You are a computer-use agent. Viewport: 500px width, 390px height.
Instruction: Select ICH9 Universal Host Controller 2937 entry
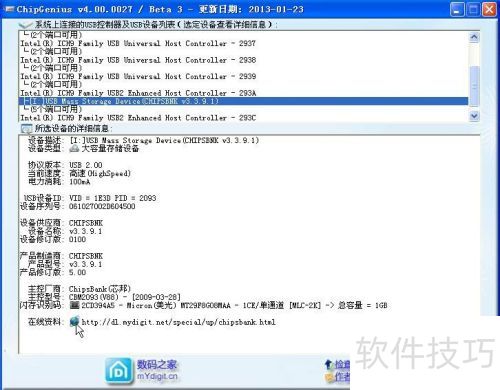tap(138, 43)
